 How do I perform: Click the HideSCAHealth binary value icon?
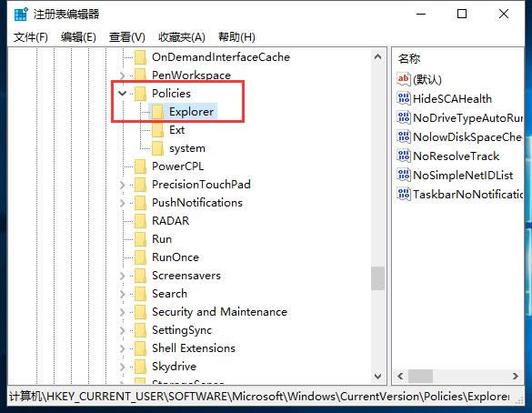404,98
